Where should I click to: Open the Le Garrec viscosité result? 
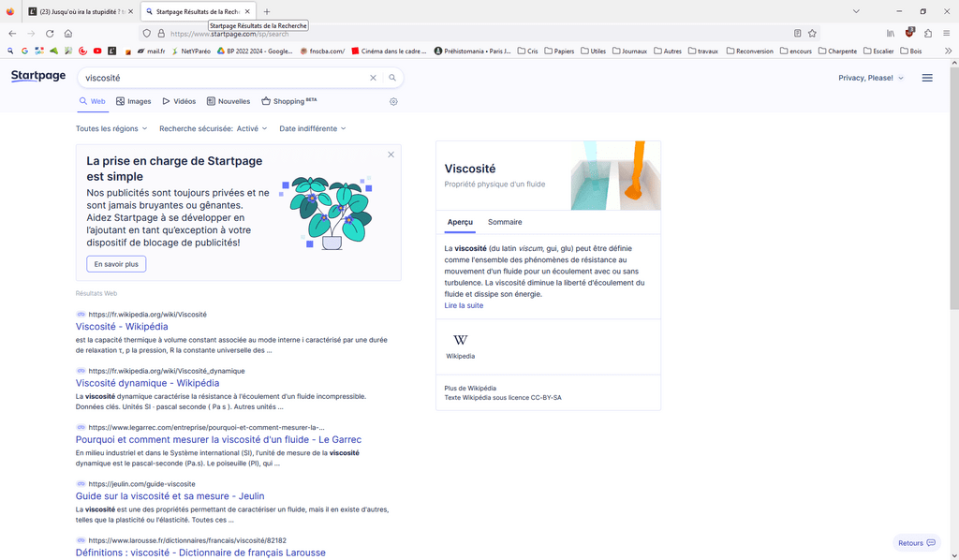218,439
